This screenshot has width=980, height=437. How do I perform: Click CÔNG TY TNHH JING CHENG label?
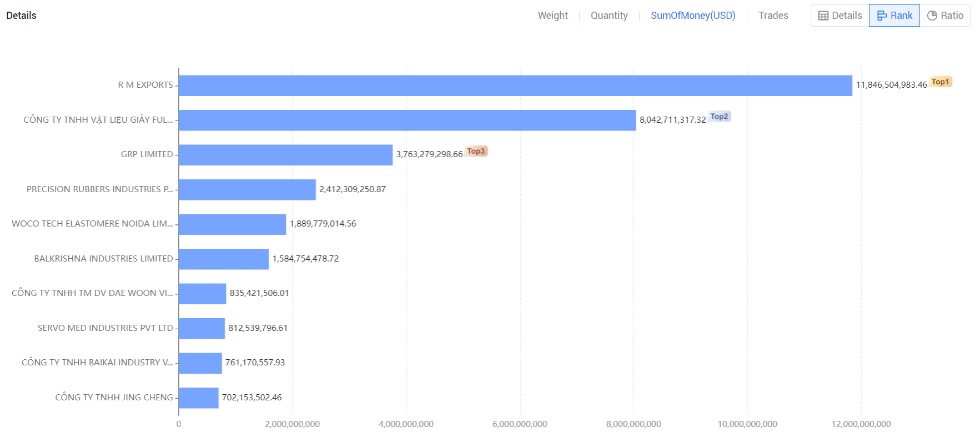coord(114,398)
